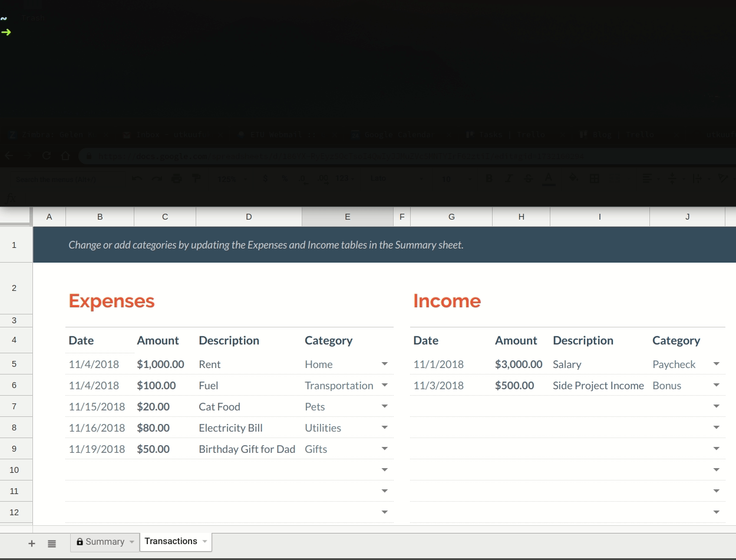This screenshot has width=736, height=560.
Task: Click the Expenses heading
Action: (x=111, y=301)
